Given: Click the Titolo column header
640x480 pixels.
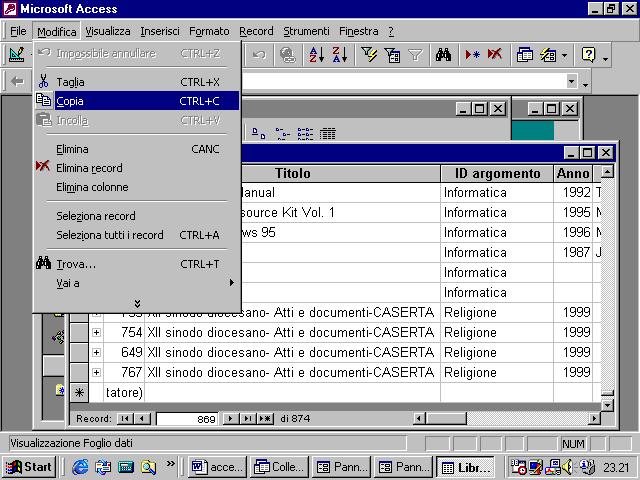Looking at the screenshot, I should point(292,173).
